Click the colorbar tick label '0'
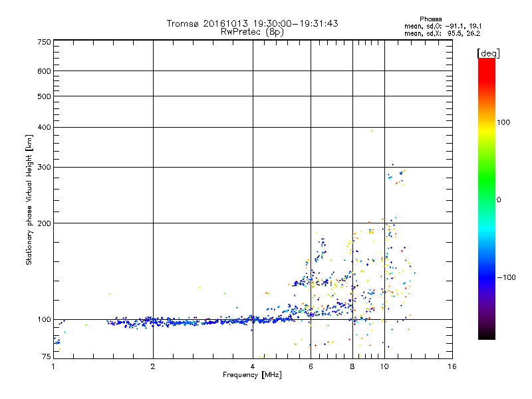 499,200
